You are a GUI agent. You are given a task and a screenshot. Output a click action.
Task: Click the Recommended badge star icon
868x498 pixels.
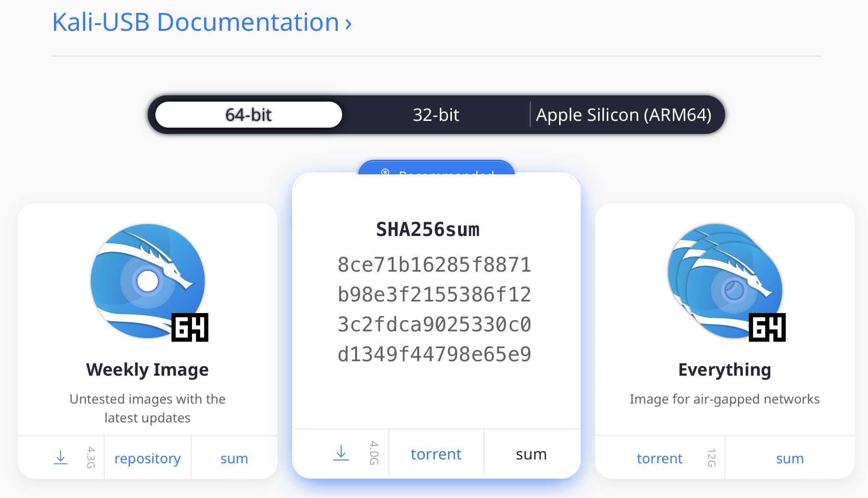click(385, 172)
